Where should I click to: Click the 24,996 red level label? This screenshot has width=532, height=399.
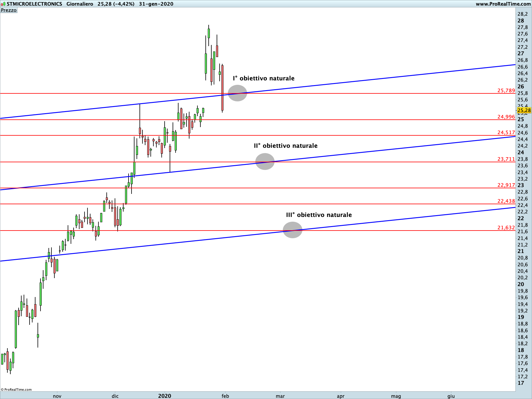506,117
